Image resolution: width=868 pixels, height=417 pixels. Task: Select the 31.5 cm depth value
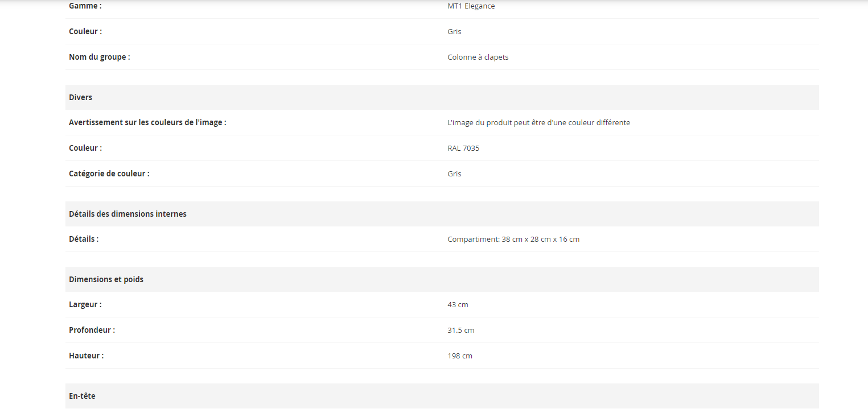(460, 331)
